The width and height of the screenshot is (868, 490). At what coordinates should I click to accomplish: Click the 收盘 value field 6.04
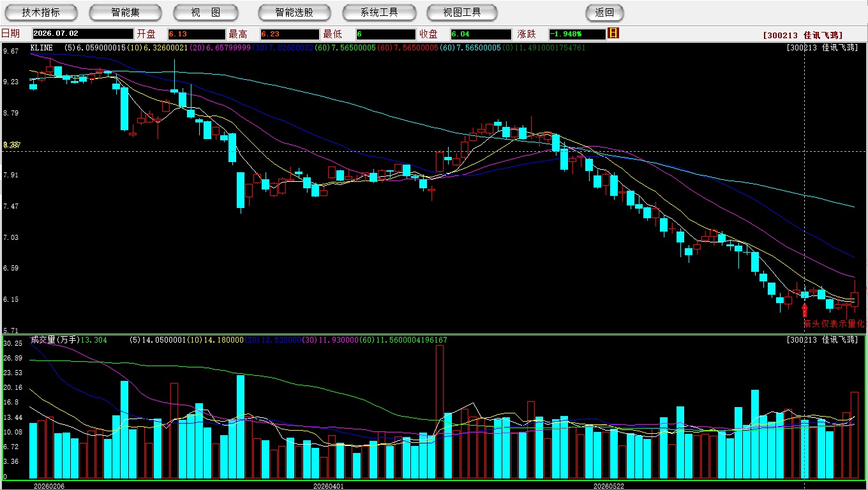coord(481,34)
